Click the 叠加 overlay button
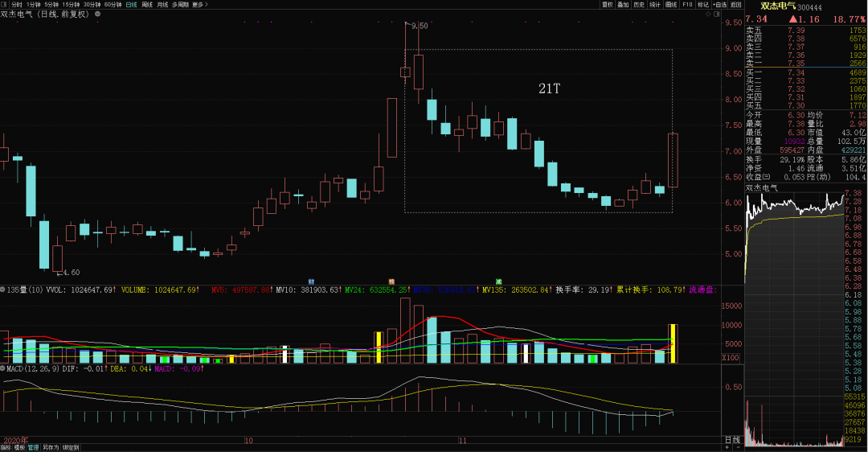Image resolution: width=868 pixels, height=452 pixels. (x=623, y=5)
